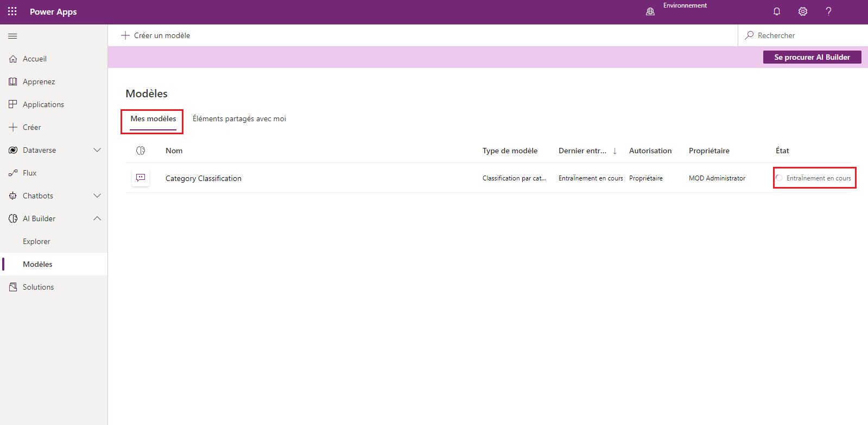Sort by Propriétaire column header
This screenshot has width=868, height=425.
click(x=709, y=151)
